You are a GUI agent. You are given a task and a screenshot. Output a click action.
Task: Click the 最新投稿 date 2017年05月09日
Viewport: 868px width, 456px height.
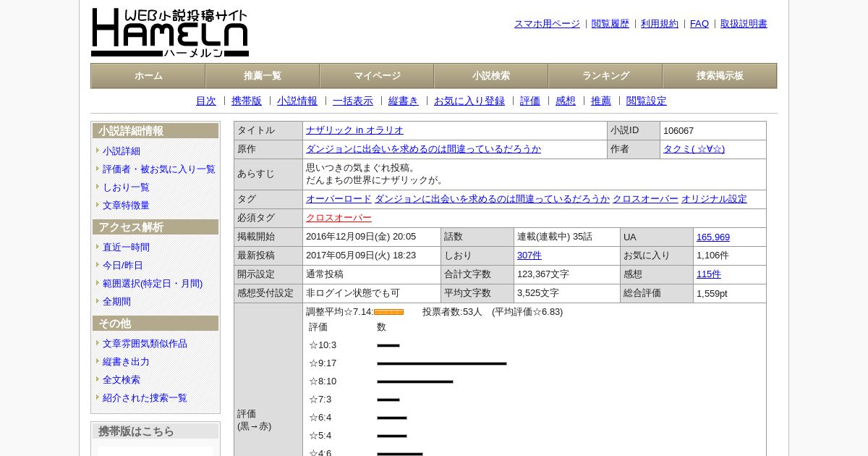coord(361,256)
